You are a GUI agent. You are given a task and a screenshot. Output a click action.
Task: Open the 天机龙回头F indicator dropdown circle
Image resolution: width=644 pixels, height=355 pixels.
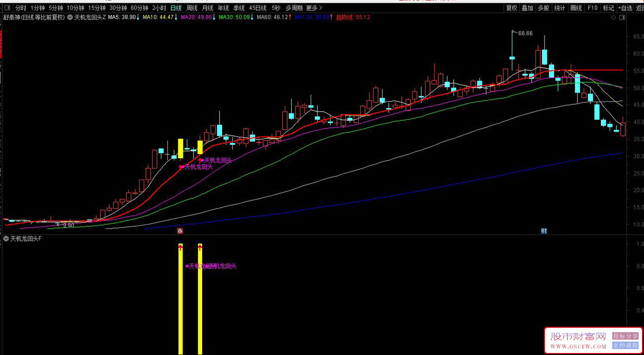coord(6,238)
